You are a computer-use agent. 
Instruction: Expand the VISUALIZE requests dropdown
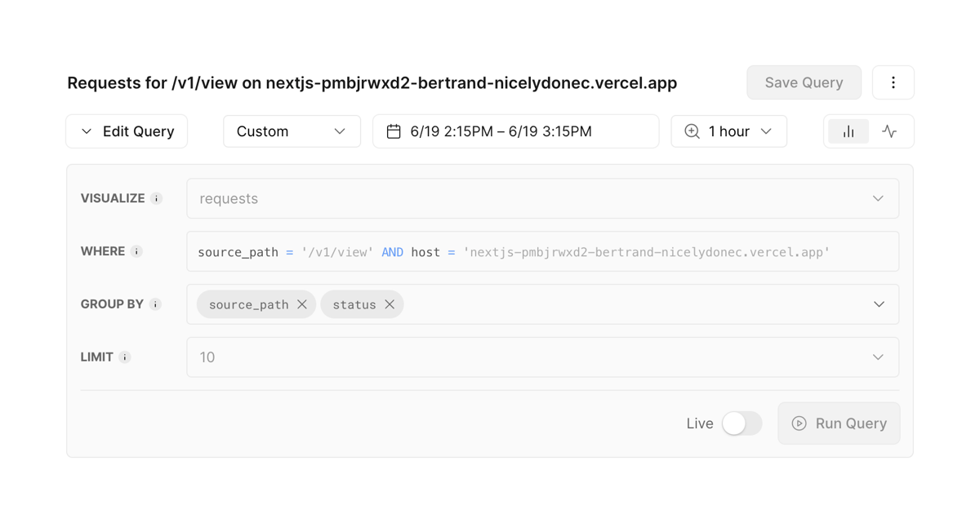coord(879,197)
